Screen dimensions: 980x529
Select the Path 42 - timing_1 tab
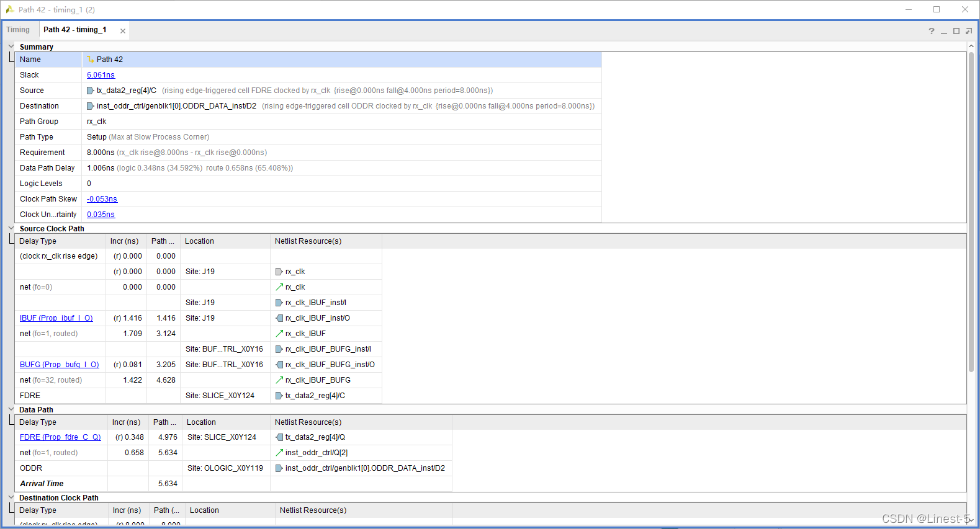point(75,30)
